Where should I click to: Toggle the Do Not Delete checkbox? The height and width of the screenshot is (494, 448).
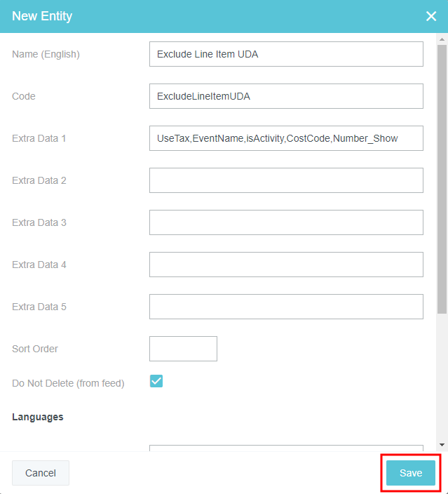pyautogui.click(x=156, y=381)
